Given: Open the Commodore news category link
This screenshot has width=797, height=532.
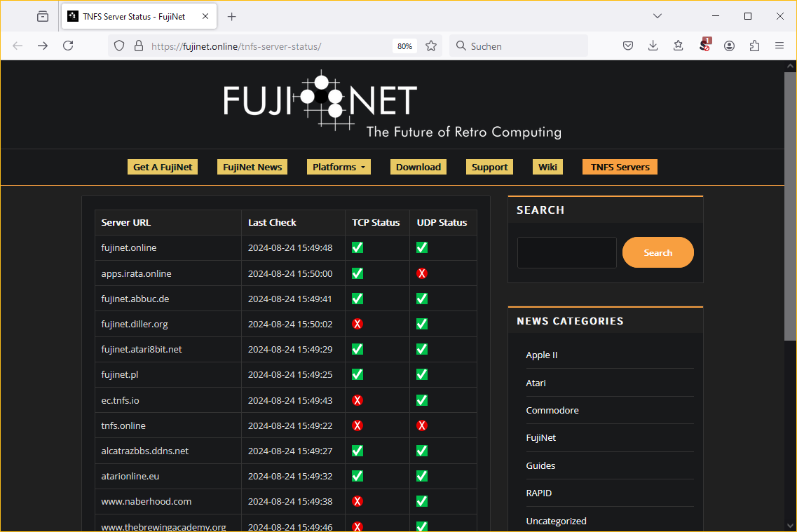Looking at the screenshot, I should tap(552, 410).
